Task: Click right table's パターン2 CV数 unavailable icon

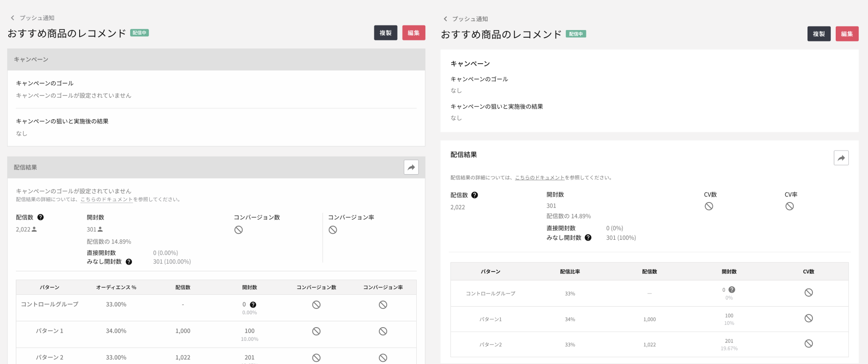Action: coord(808,344)
